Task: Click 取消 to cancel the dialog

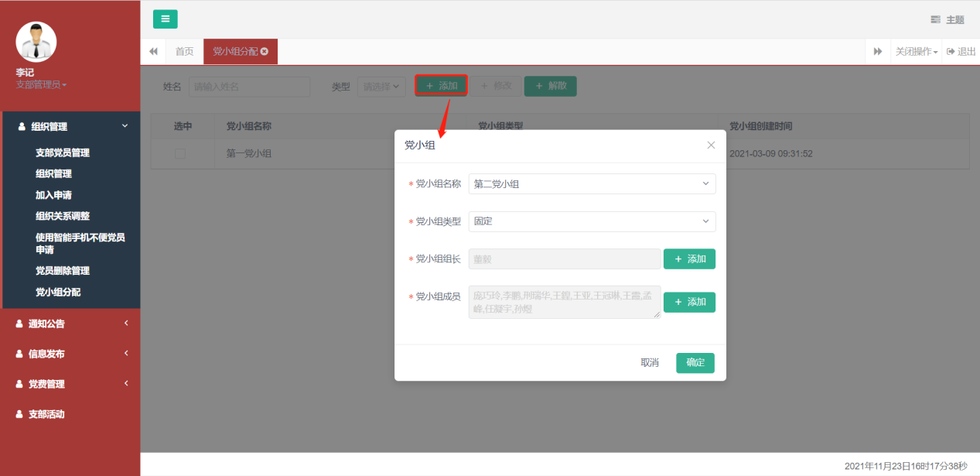Action: pyautogui.click(x=650, y=363)
